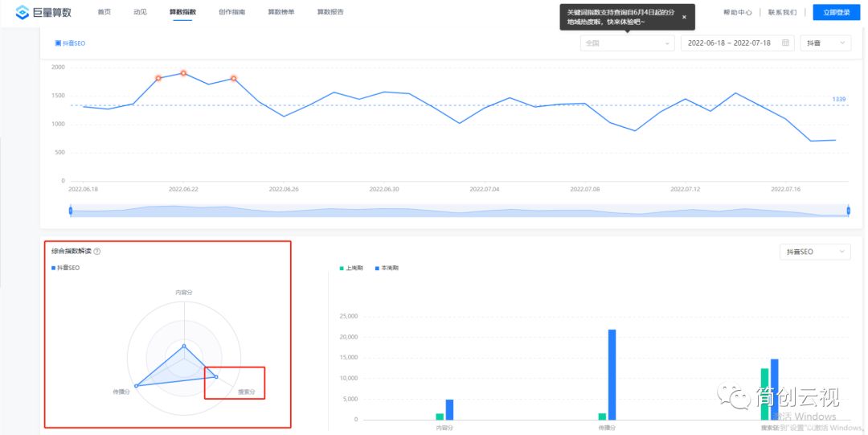
Task: Click the 巨量算数 logo icon
Action: (23, 12)
